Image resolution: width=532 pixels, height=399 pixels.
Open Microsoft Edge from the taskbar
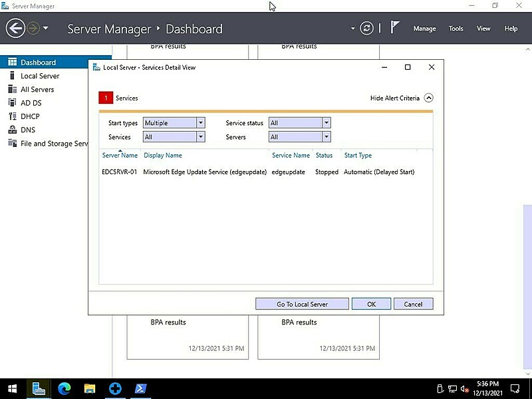point(64,388)
